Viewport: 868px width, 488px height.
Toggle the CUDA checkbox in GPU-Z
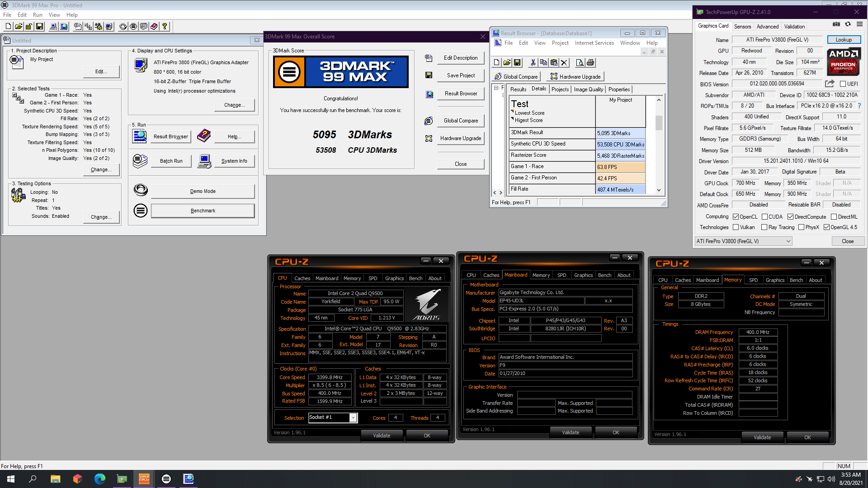pos(764,217)
